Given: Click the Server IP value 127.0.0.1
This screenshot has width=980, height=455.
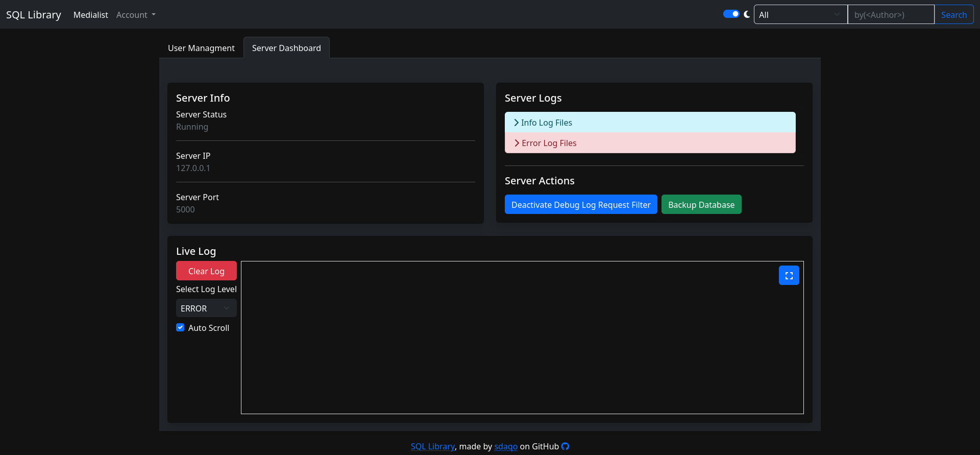Looking at the screenshot, I should pyautogui.click(x=193, y=168).
